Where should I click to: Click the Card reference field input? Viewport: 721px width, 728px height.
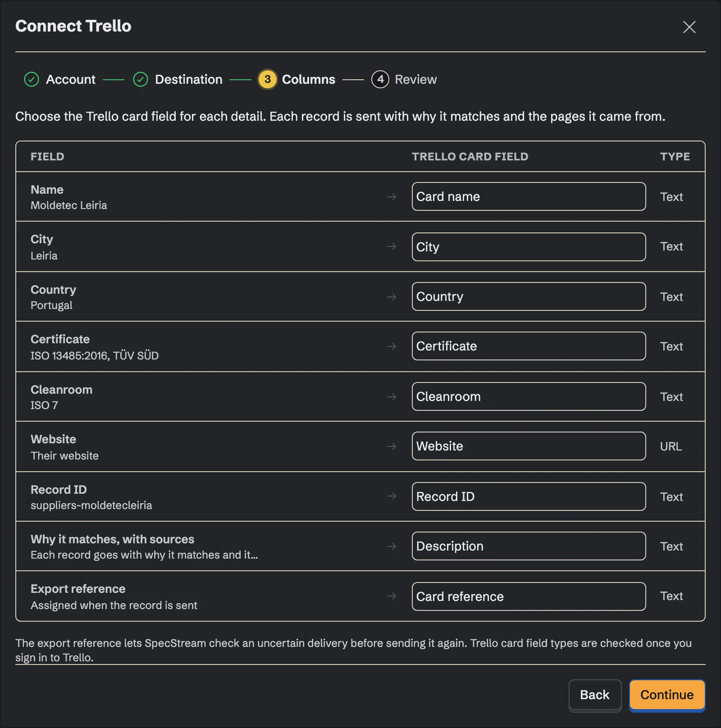click(x=529, y=596)
